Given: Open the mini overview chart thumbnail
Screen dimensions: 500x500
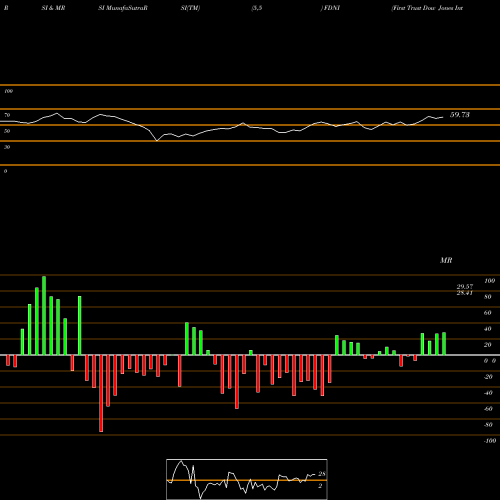Looking at the screenshot, I should coord(247,479).
